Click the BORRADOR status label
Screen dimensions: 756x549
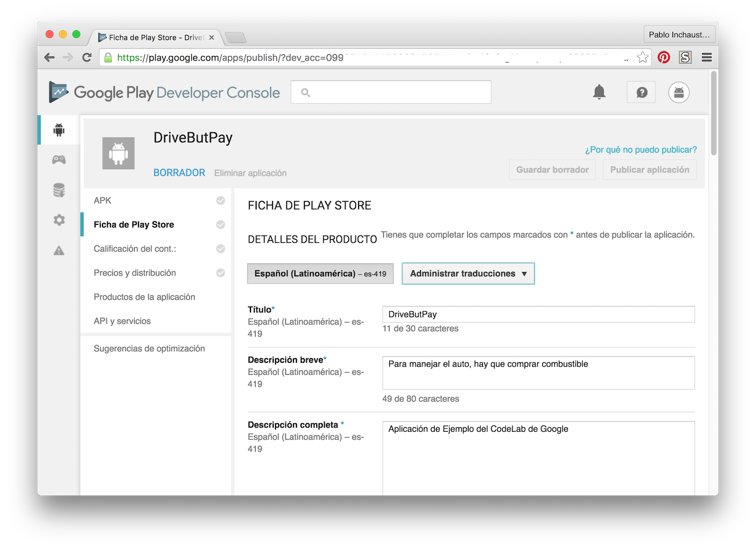click(x=179, y=172)
